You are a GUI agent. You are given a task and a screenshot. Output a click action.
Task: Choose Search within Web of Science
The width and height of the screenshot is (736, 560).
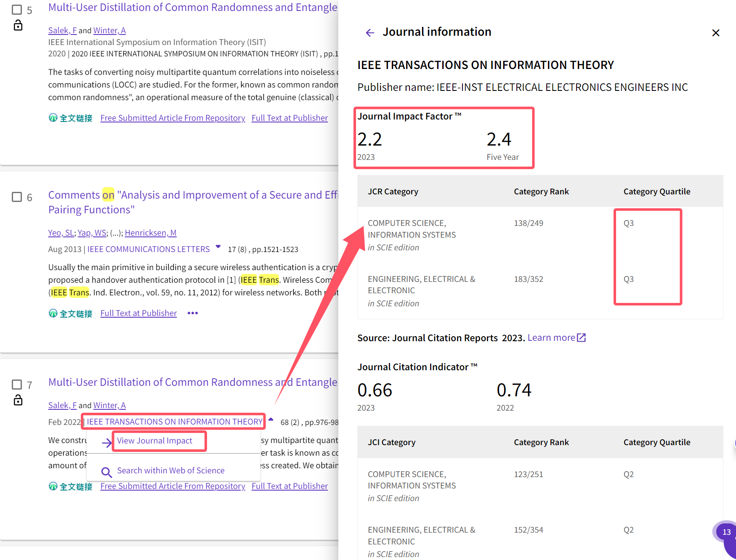click(x=171, y=470)
